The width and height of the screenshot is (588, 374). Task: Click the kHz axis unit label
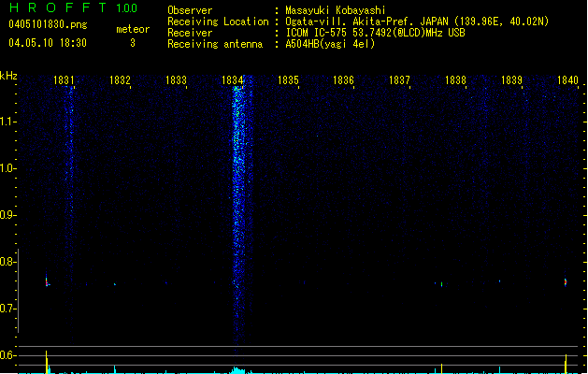pos(8,76)
